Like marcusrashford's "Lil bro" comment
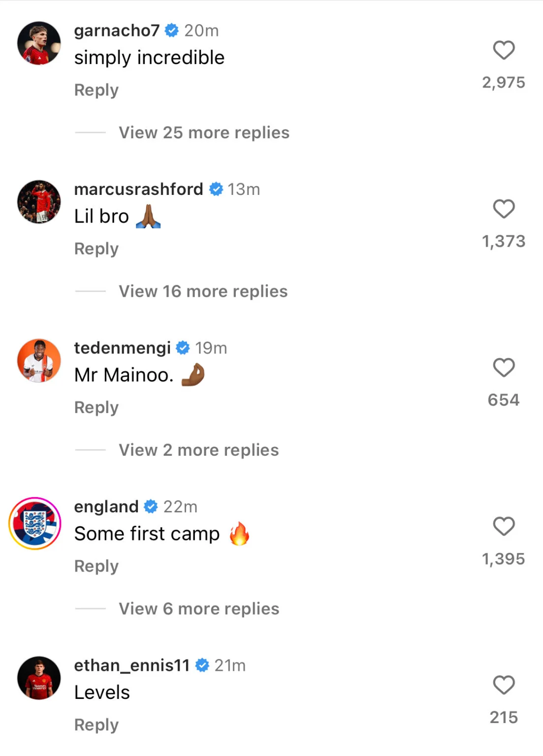The image size is (543, 756). [504, 209]
